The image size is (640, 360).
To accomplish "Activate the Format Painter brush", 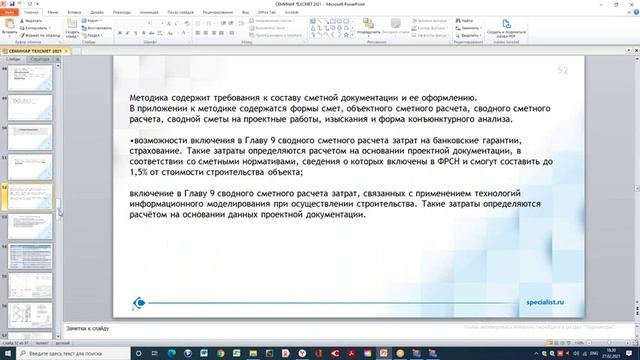I will [40, 36].
